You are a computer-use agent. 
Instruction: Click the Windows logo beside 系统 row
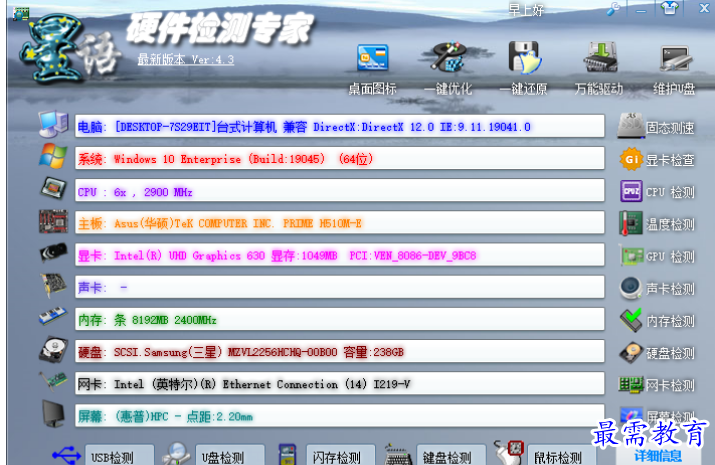coord(53,156)
